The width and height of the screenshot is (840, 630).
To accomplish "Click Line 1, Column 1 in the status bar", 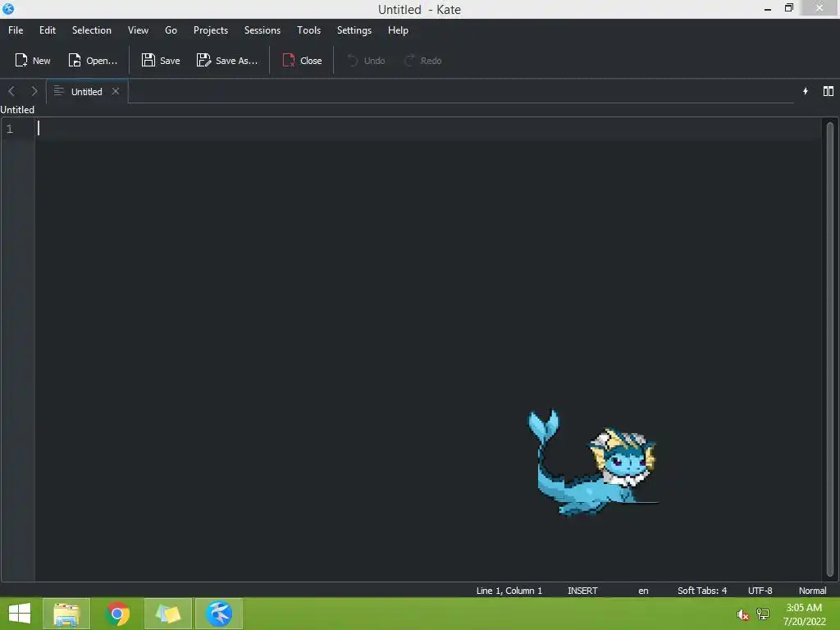I will pos(509,591).
